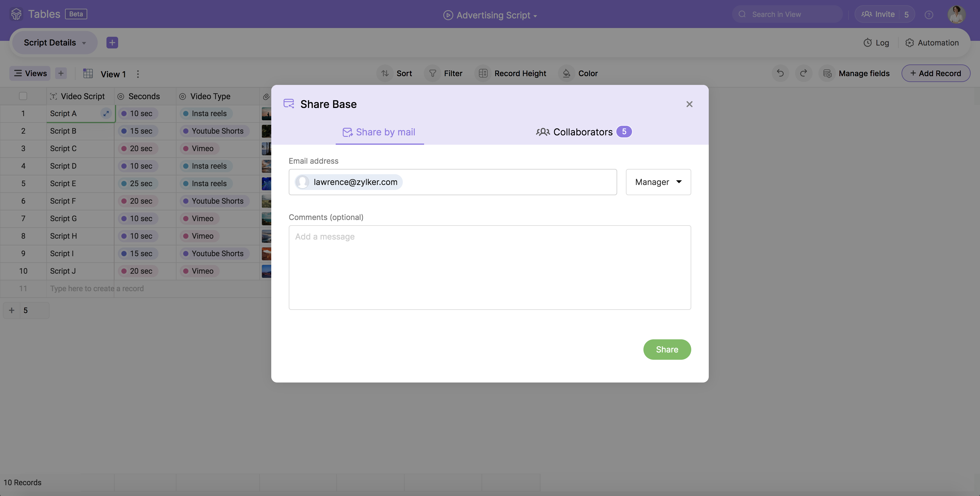Click the Tables logo icon

(x=16, y=14)
